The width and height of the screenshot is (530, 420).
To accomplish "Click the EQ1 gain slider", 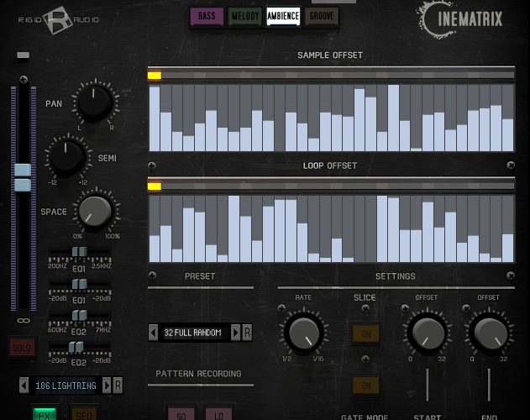I will pos(80,284).
